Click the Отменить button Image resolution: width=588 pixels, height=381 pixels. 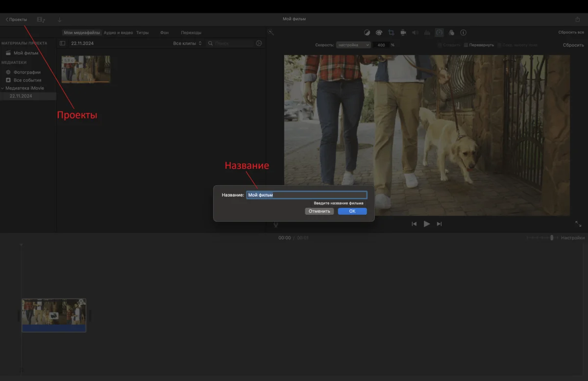pyautogui.click(x=319, y=211)
